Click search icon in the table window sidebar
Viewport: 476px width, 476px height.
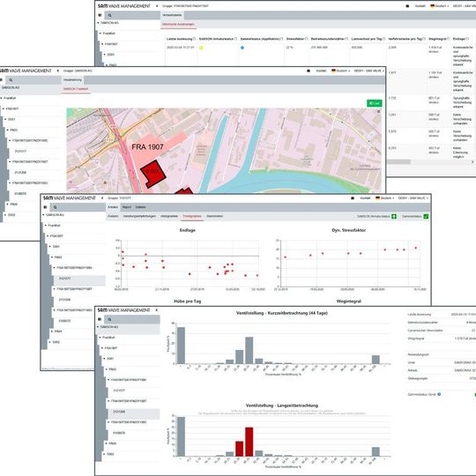[110, 15]
